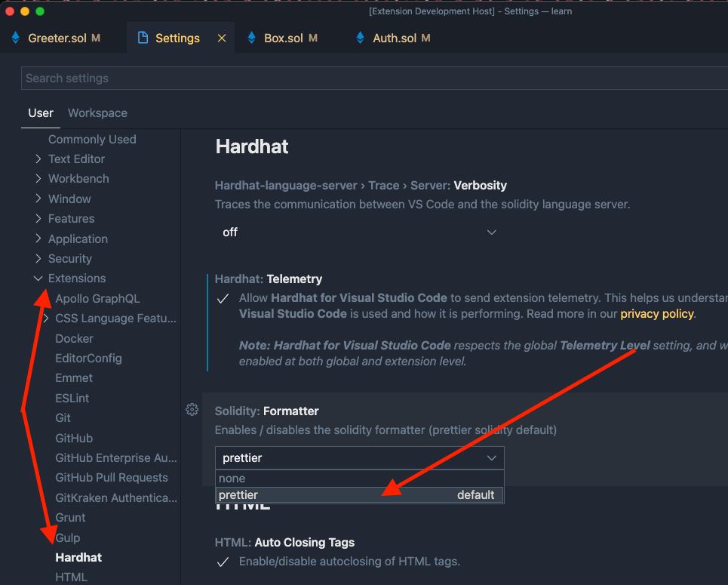Select the Workspace settings tab
728x585 pixels.
97,113
